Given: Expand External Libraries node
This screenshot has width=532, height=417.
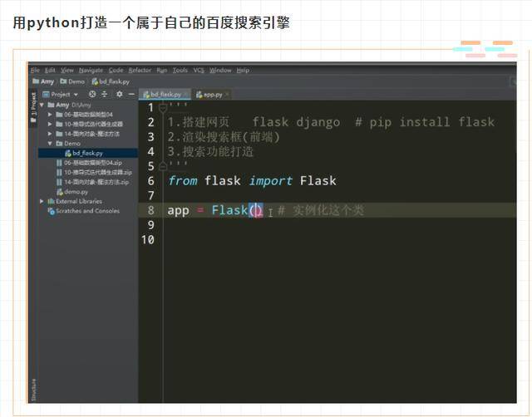Looking at the screenshot, I should tap(42, 201).
